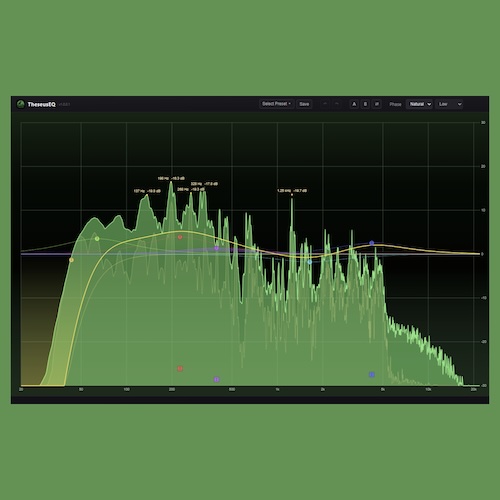Switch to the A state

pos(354,104)
